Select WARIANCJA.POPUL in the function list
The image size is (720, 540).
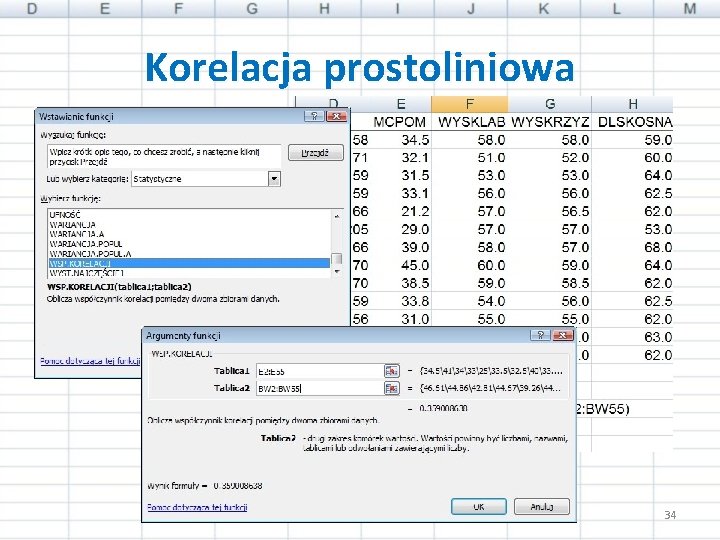[189, 244]
